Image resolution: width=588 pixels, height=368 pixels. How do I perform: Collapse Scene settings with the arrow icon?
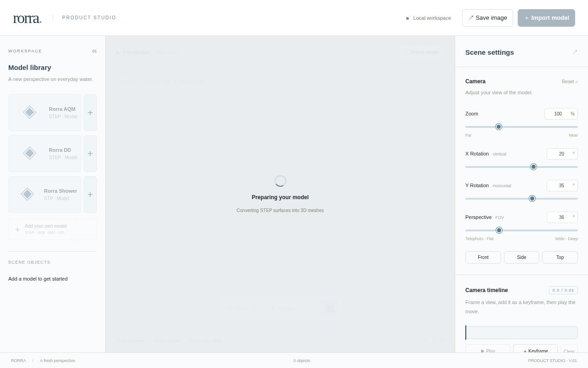(x=575, y=52)
